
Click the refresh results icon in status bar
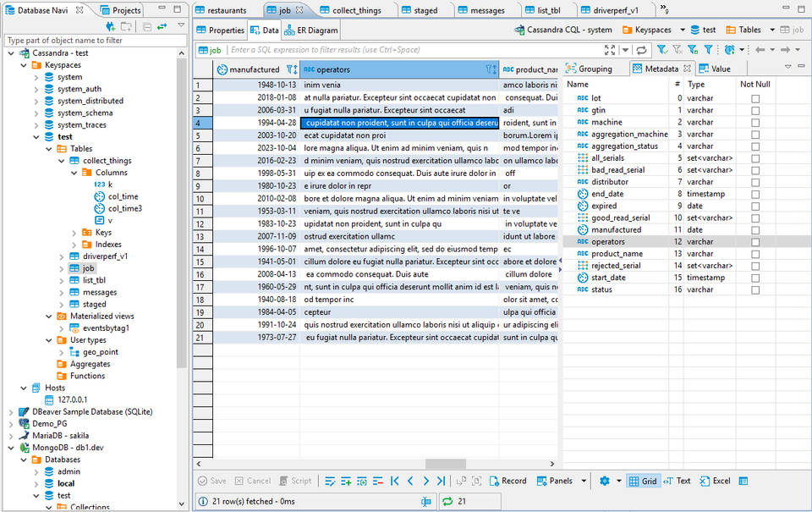coord(448,502)
